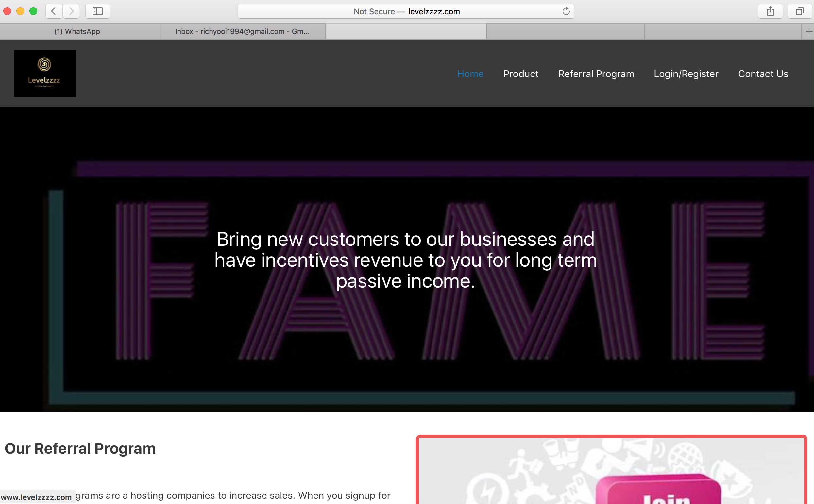
Task: Select the empty third browser tab
Action: click(x=406, y=31)
